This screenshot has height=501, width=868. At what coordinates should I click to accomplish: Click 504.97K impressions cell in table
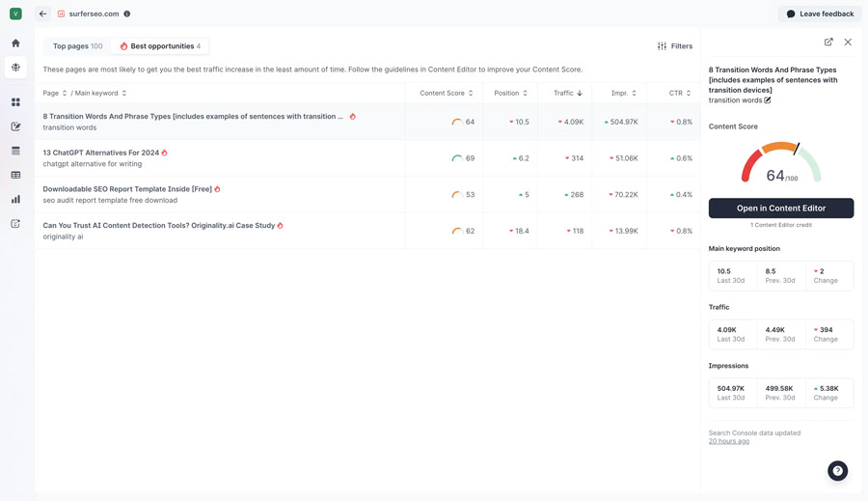[621, 122]
